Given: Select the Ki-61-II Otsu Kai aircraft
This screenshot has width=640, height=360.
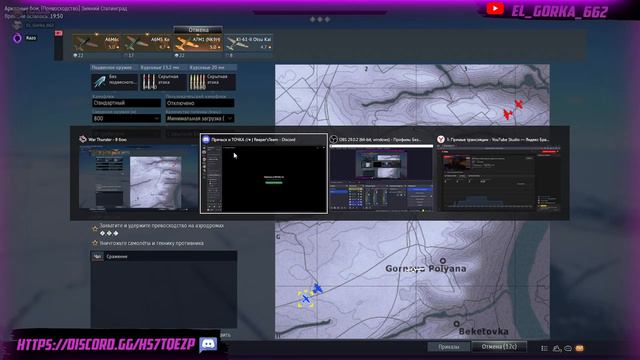Looking at the screenshot, I should click(x=248, y=43).
